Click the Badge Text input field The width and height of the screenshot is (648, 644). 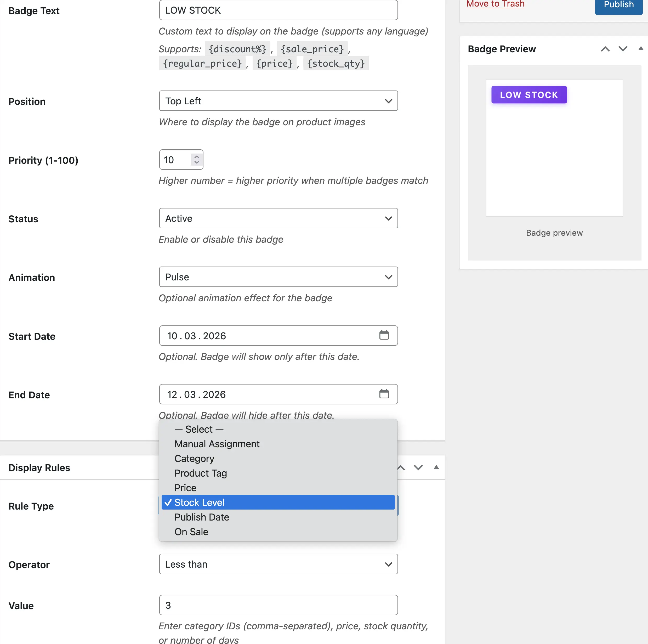click(x=278, y=10)
